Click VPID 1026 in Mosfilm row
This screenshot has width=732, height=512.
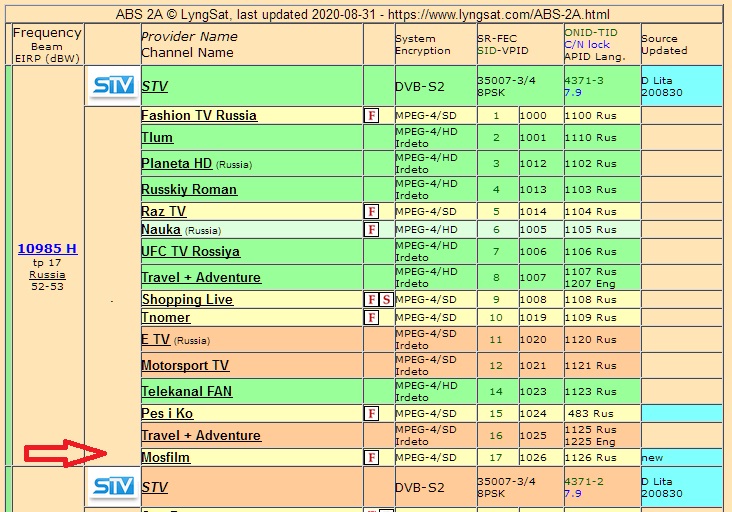pos(533,457)
